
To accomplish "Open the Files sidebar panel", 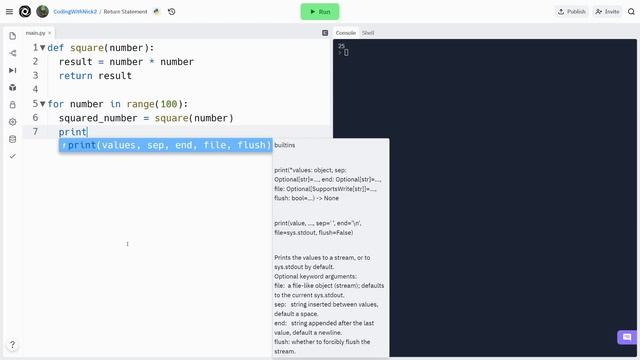I will pyautogui.click(x=13, y=36).
